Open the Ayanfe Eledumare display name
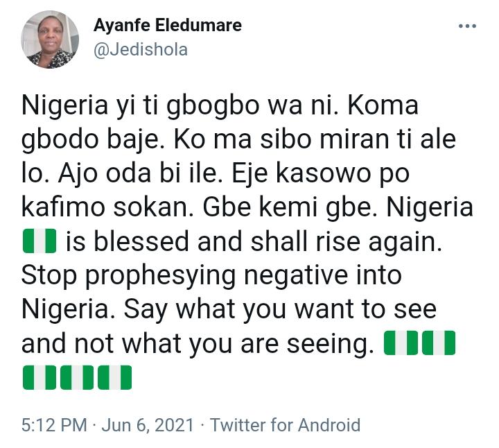The height and width of the screenshot is (448, 499). point(168,25)
